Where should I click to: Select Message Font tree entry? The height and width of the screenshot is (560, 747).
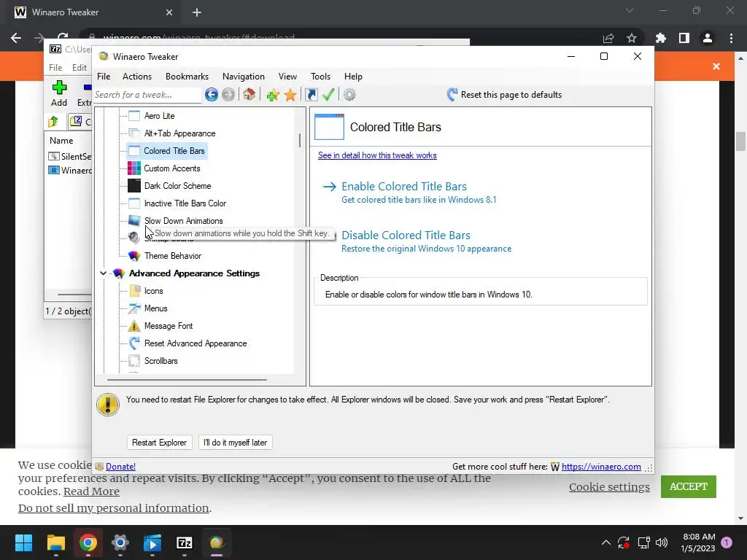[169, 326]
